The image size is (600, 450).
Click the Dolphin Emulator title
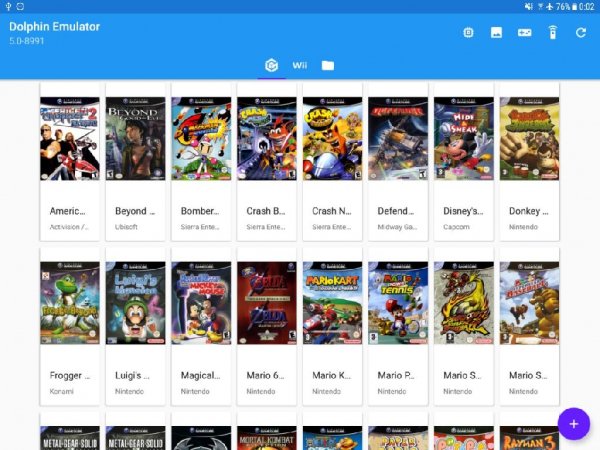click(x=54, y=27)
